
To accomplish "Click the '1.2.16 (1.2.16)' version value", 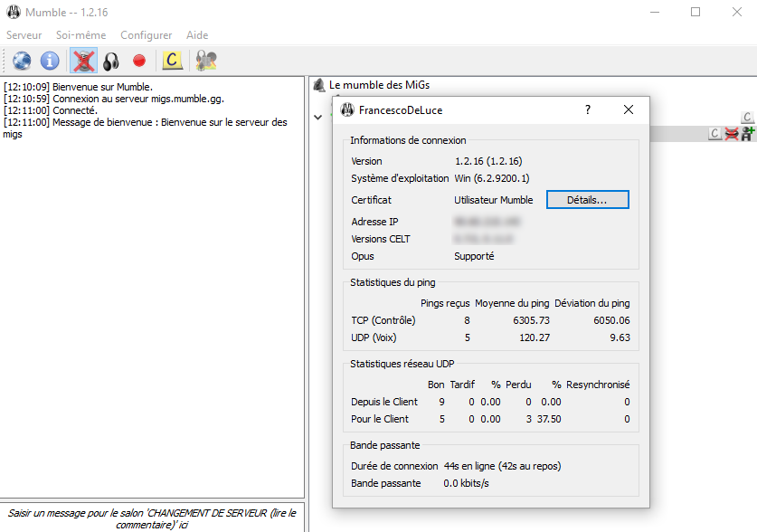I will [488, 161].
